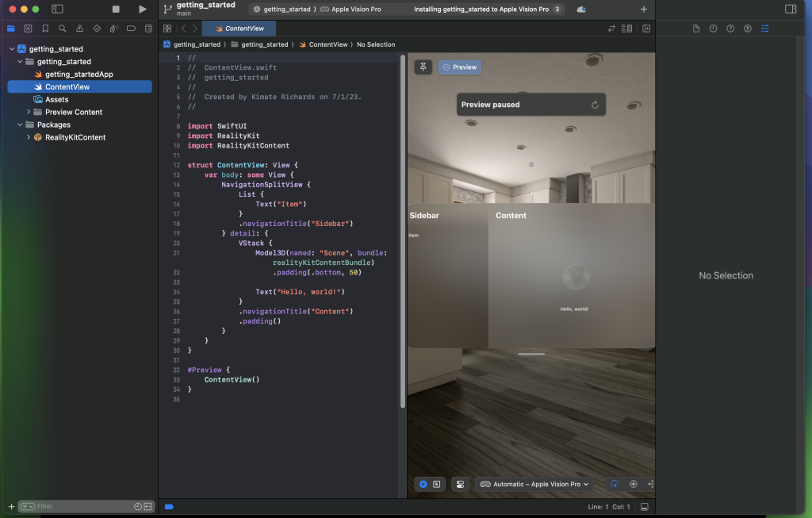
Task: Open the Attributes inspector sliders icon
Action: tap(764, 28)
